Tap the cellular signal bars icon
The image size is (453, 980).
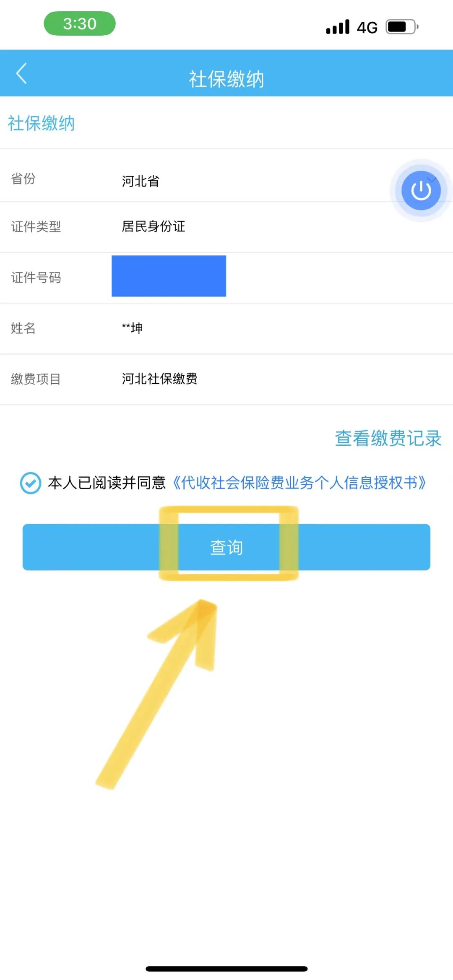click(x=338, y=27)
